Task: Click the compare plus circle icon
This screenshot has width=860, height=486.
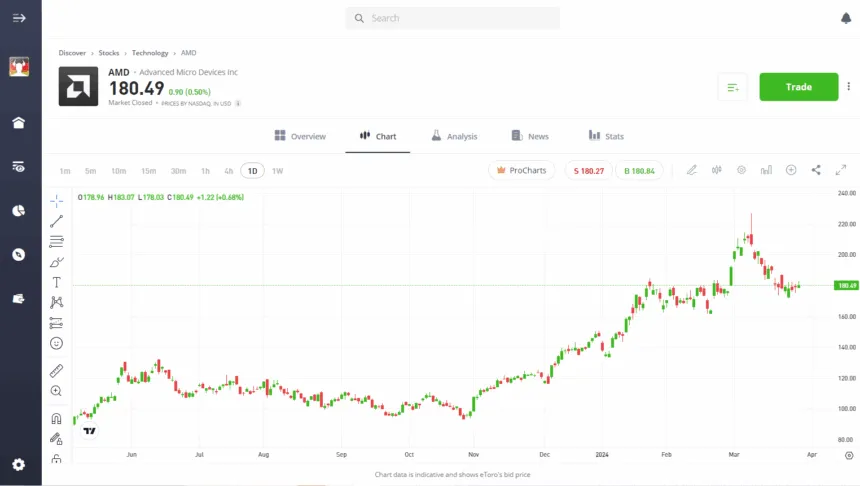Action: click(x=791, y=170)
